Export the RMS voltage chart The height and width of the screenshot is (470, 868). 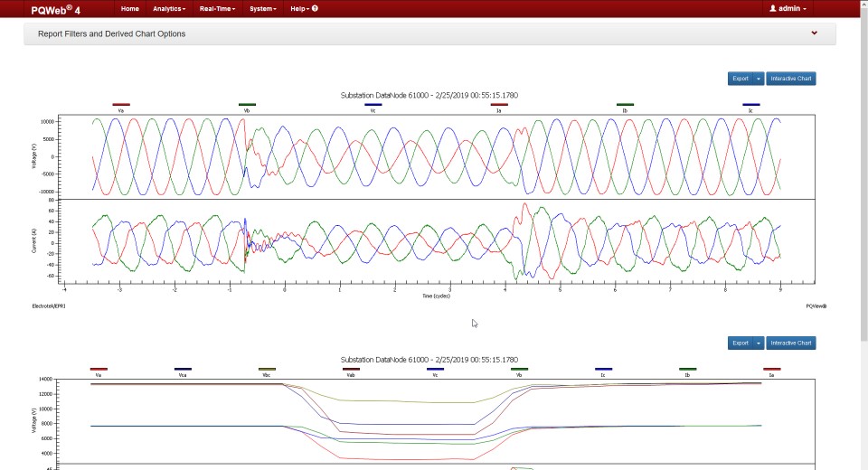pos(741,343)
